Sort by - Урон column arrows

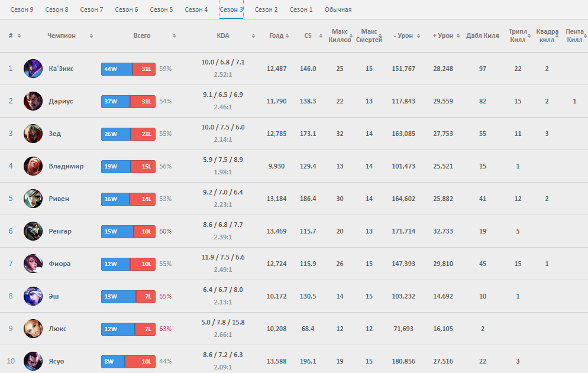[418, 35]
